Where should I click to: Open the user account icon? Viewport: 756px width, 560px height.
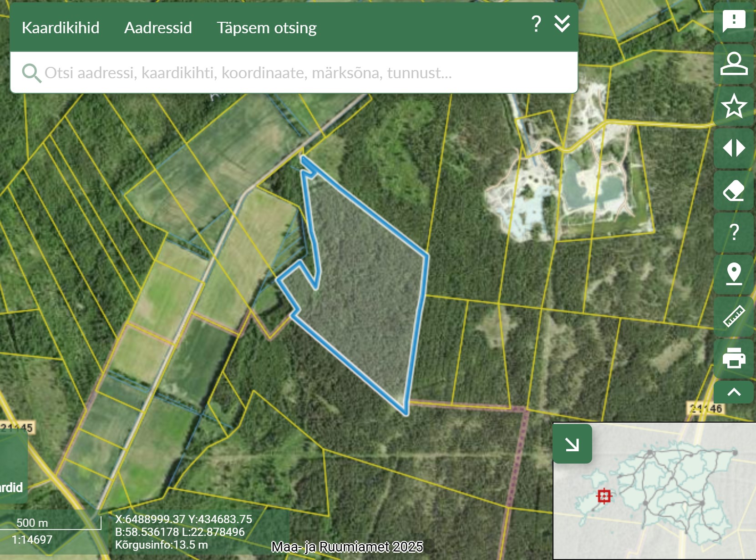pyautogui.click(x=734, y=64)
